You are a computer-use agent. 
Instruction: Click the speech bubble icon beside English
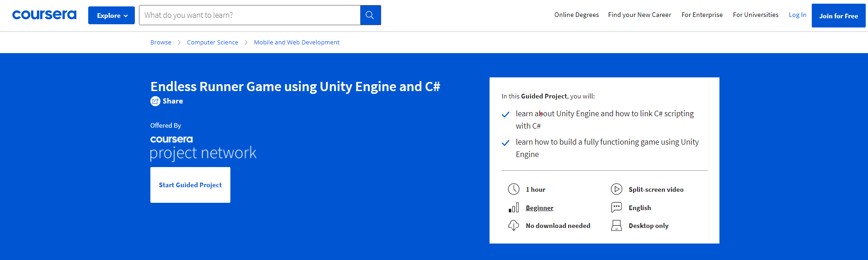[617, 207]
